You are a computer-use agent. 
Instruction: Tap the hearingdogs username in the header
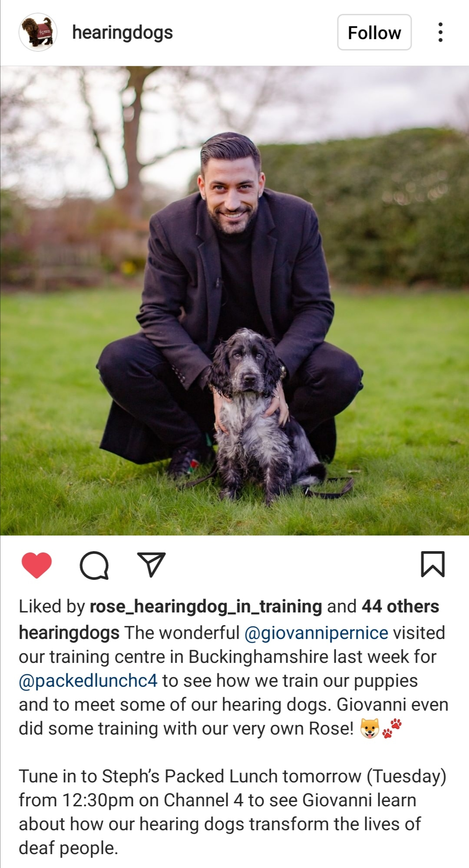tap(122, 33)
